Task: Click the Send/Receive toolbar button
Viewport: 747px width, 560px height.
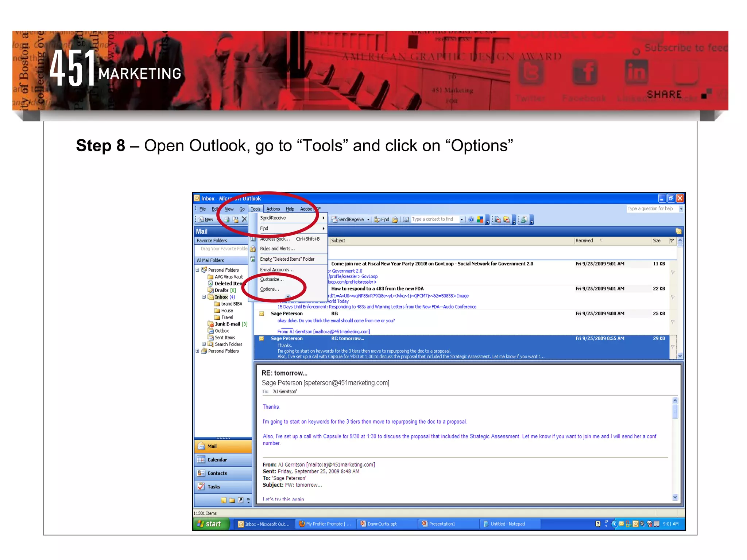Action: 348,219
